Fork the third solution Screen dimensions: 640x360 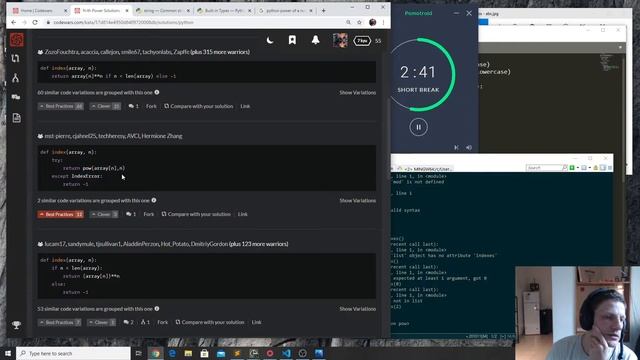pos(162,322)
